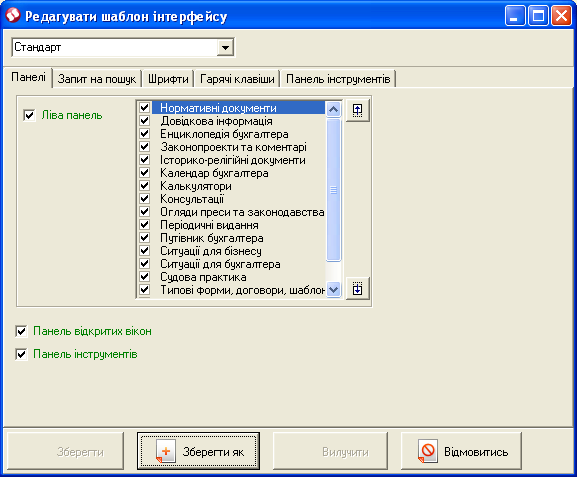This screenshot has width=577, height=477.
Task: Toggle Панель інструментів checkbox at bottom
Action: pyautogui.click(x=21, y=354)
